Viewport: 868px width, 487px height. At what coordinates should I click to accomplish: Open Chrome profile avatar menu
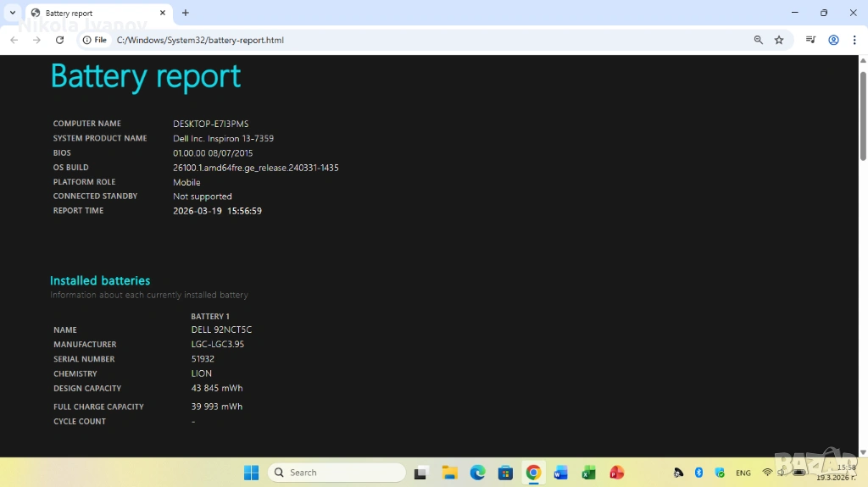[833, 40]
